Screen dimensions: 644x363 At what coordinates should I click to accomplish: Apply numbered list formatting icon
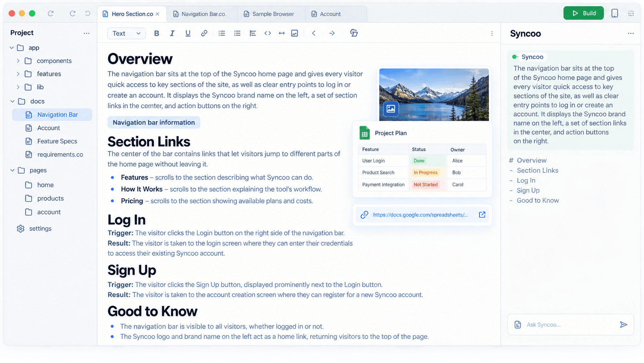(237, 33)
